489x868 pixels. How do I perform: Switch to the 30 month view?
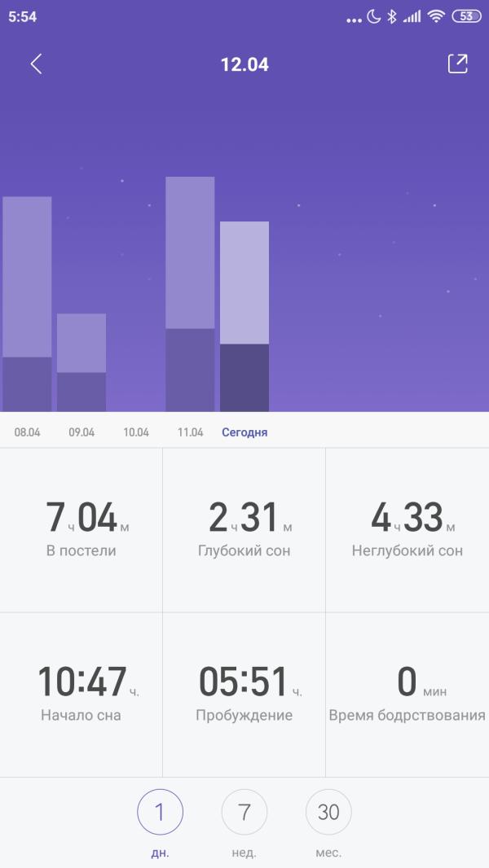[x=328, y=812]
